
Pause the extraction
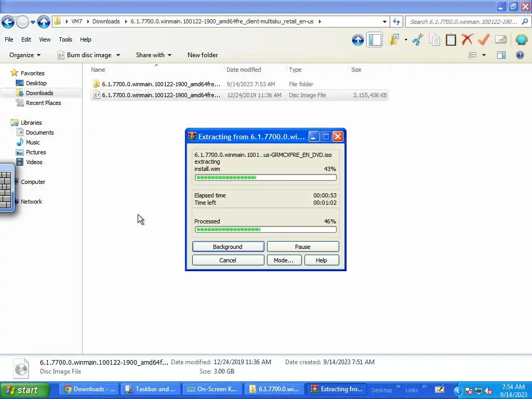pyautogui.click(x=303, y=247)
